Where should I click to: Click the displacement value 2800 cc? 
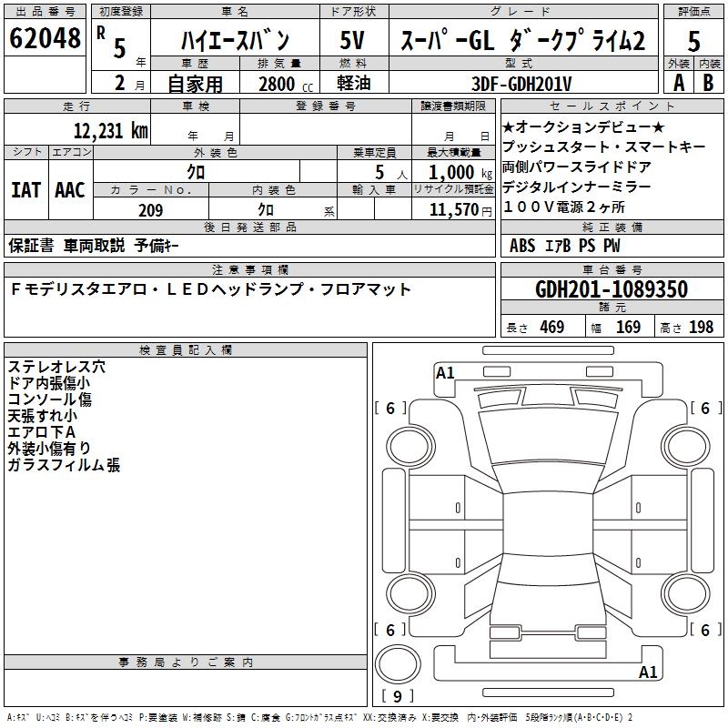point(286,84)
